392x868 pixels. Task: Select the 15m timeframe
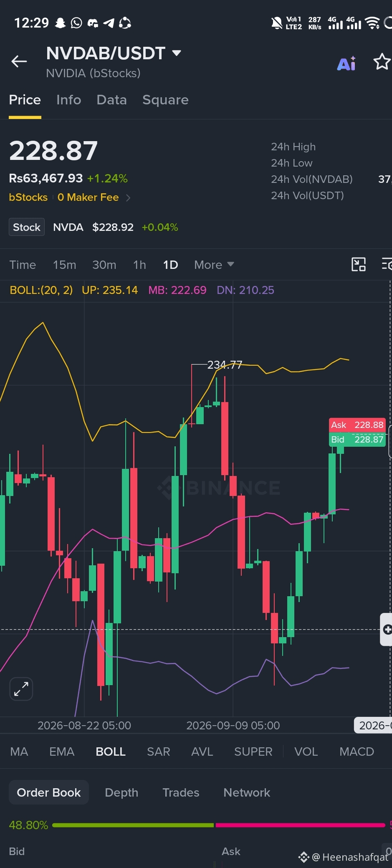[x=65, y=265]
